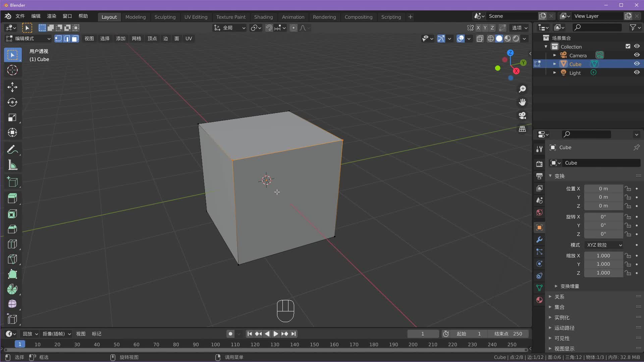Open the 全局 transform orientation dropdown
Viewport: 644px width, 362px height.
[230, 28]
